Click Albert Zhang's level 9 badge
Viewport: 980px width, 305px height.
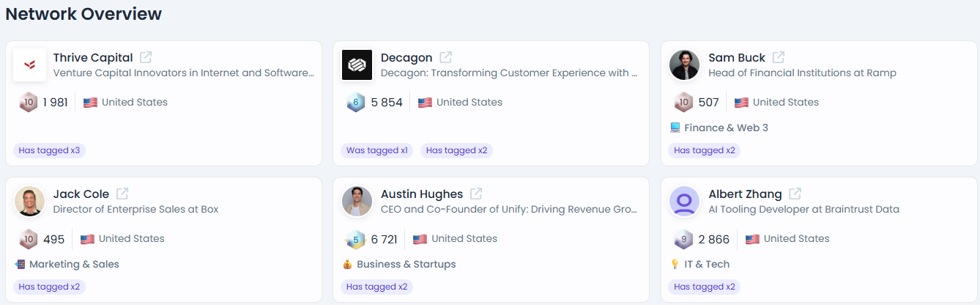click(x=683, y=239)
